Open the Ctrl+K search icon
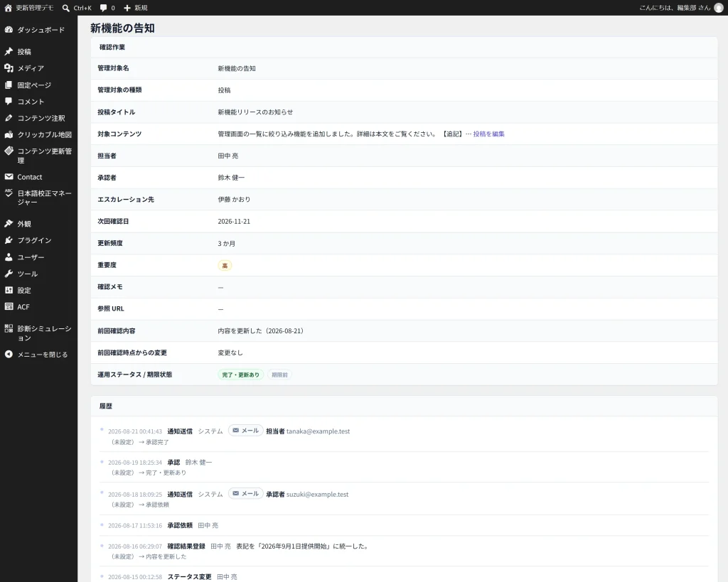Viewport: 728px width, 582px height. pos(66,8)
